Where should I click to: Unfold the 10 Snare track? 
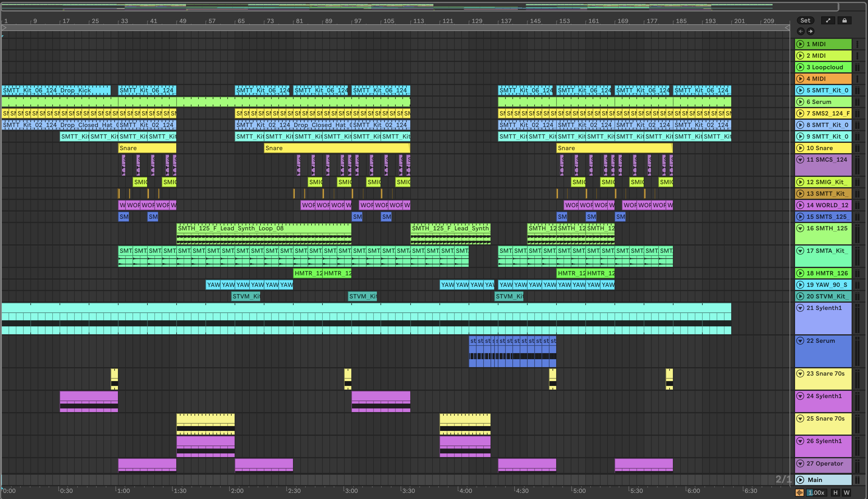point(800,148)
